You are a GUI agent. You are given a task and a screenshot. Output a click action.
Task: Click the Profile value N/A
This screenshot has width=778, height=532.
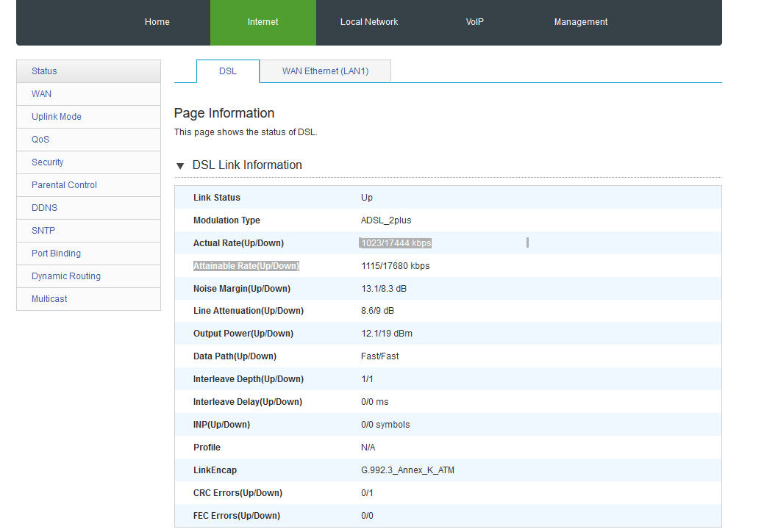pos(368,447)
